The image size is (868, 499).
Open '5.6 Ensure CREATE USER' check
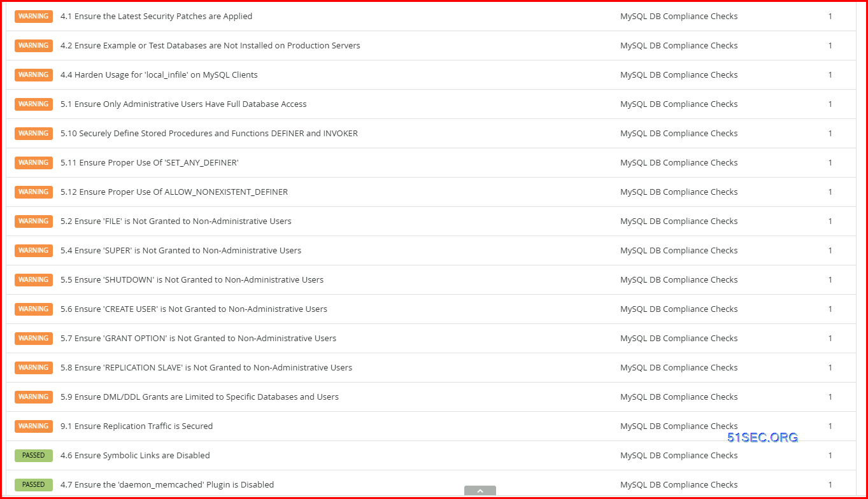(x=194, y=309)
